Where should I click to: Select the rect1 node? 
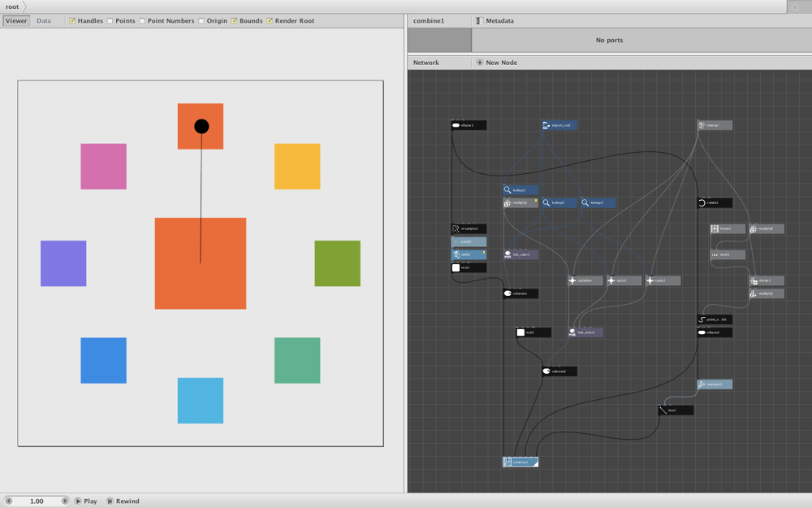click(x=469, y=267)
